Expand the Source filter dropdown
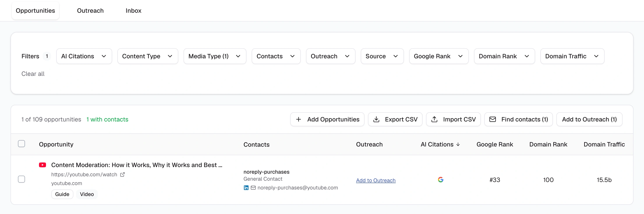Image resolution: width=644 pixels, height=214 pixels. pos(382,56)
